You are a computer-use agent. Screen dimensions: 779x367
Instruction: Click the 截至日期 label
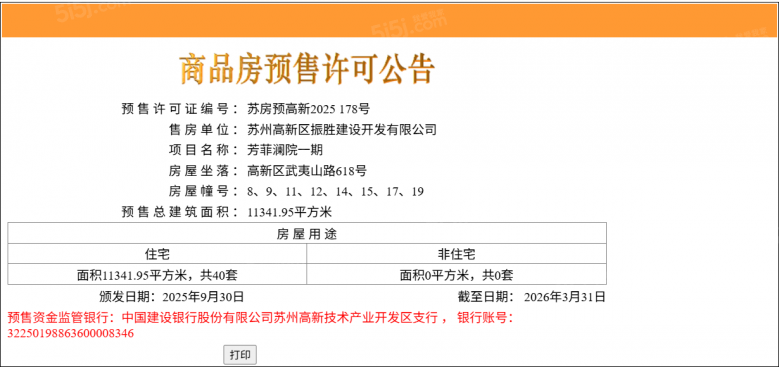485,297
